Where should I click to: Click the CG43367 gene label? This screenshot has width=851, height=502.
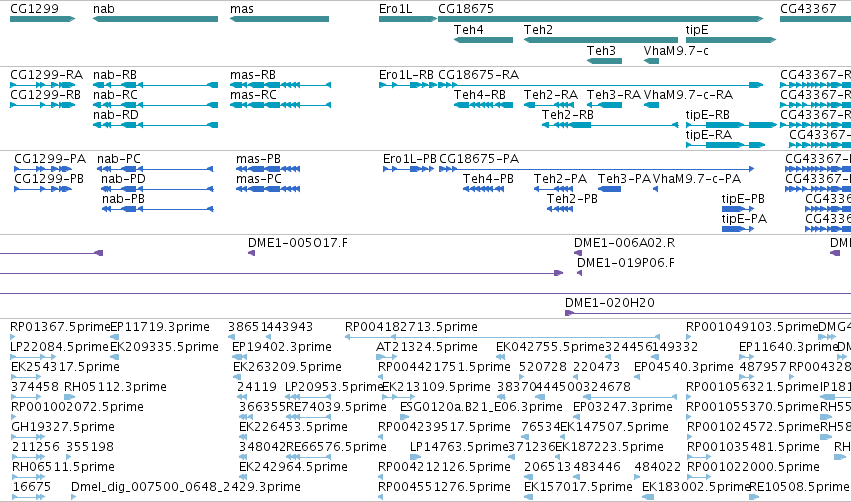808,9
